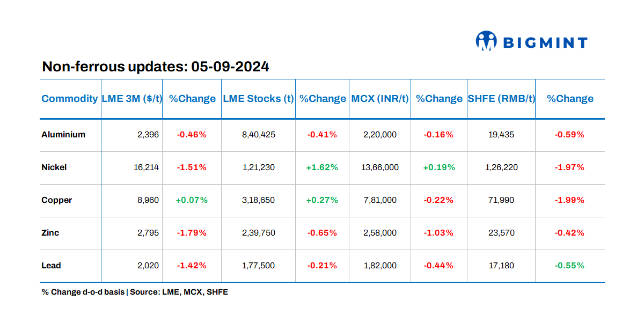This screenshot has height=322, width=644.
Task: Select Copper SHFE price 71,990
Action: [501, 200]
